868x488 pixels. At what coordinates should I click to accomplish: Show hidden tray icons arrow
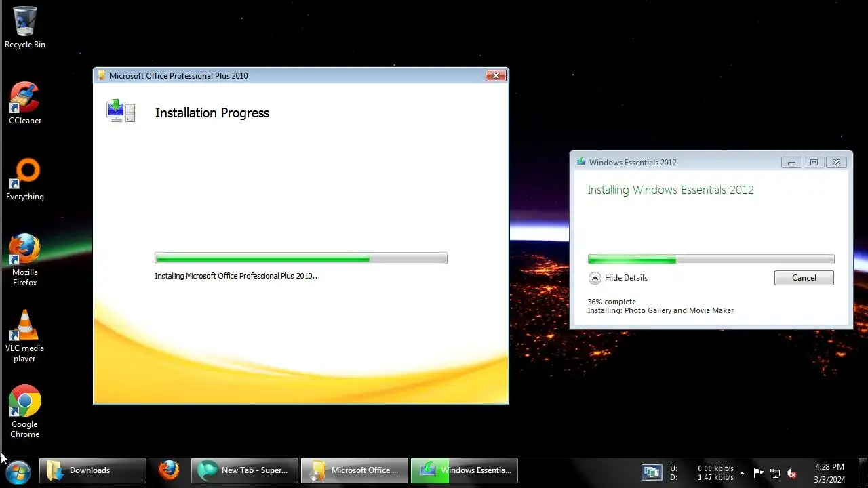[742, 473]
